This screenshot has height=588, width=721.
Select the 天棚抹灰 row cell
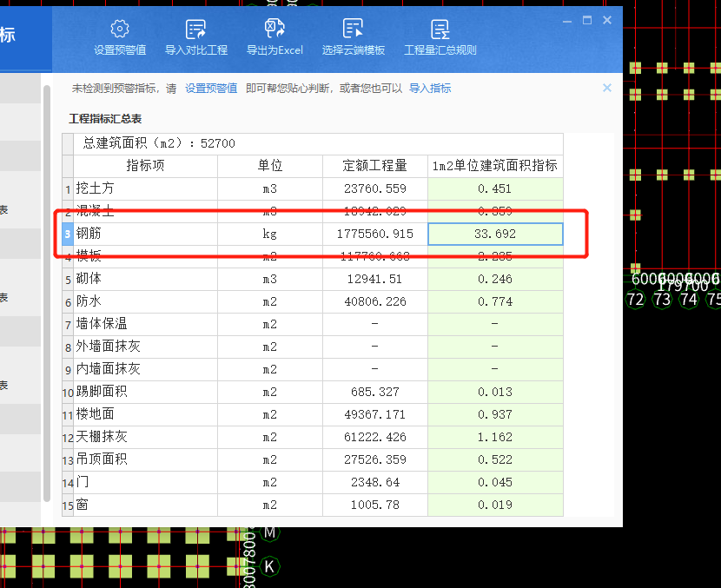[x=145, y=437]
